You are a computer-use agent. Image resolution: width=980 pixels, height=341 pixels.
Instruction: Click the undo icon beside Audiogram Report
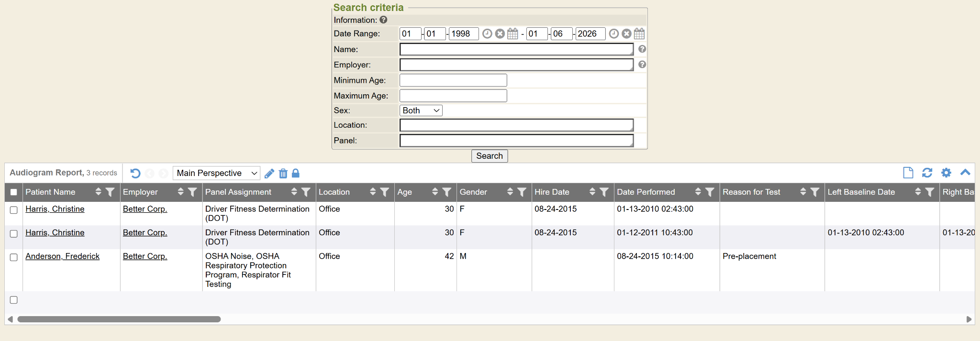tap(135, 173)
